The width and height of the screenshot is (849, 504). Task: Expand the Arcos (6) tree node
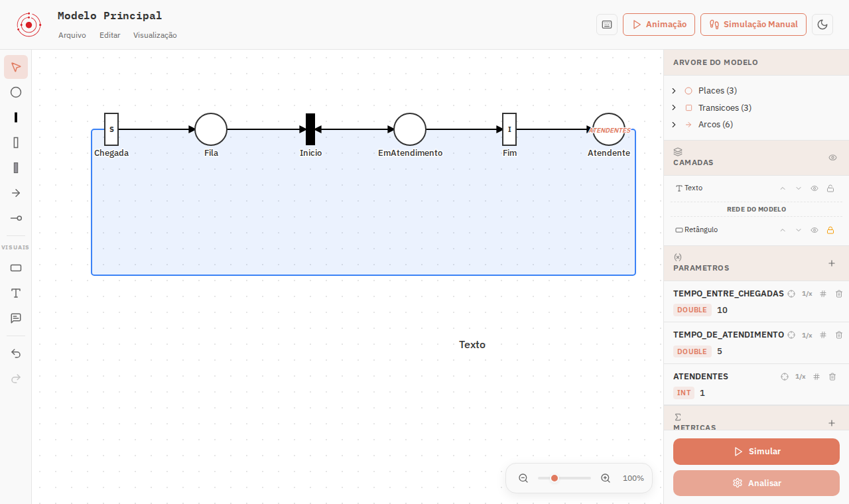click(x=674, y=125)
